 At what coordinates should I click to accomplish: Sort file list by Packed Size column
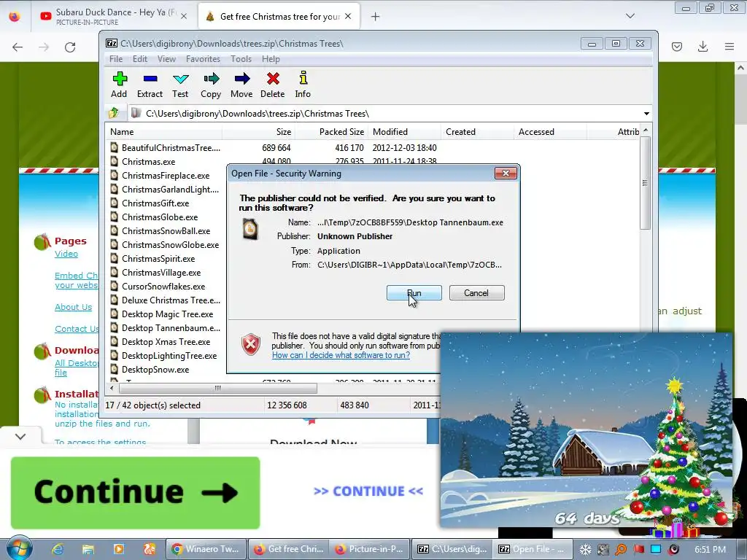click(332, 132)
